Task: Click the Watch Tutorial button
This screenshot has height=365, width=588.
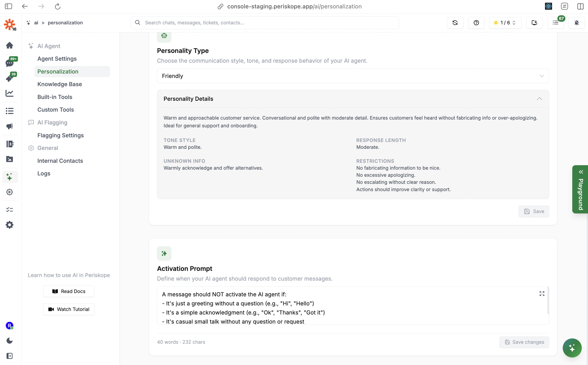Action: [x=69, y=309]
